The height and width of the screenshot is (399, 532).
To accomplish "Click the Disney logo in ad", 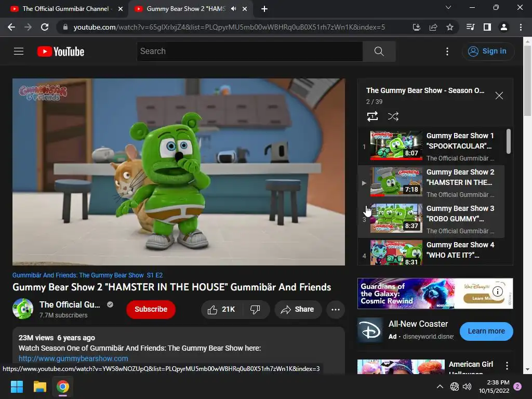I will pyautogui.click(x=370, y=331).
